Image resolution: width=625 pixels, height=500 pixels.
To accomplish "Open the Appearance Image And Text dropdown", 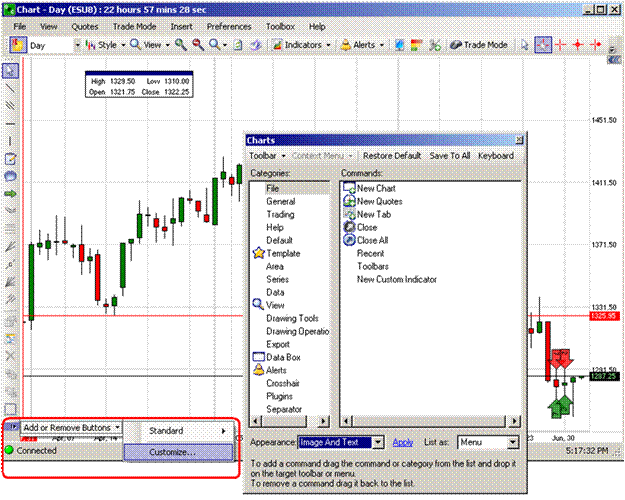I will tap(378, 442).
